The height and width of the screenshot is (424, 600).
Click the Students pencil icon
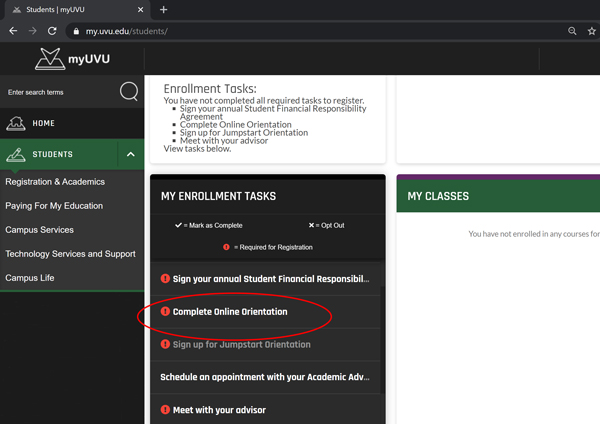coord(16,154)
